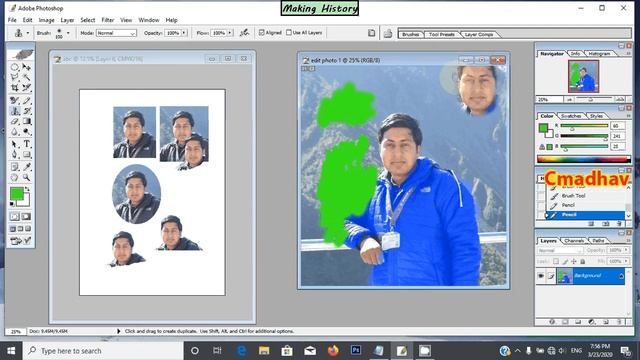Hide the Background layer with eye icon
The height and width of the screenshot is (360, 640).
click(541, 276)
